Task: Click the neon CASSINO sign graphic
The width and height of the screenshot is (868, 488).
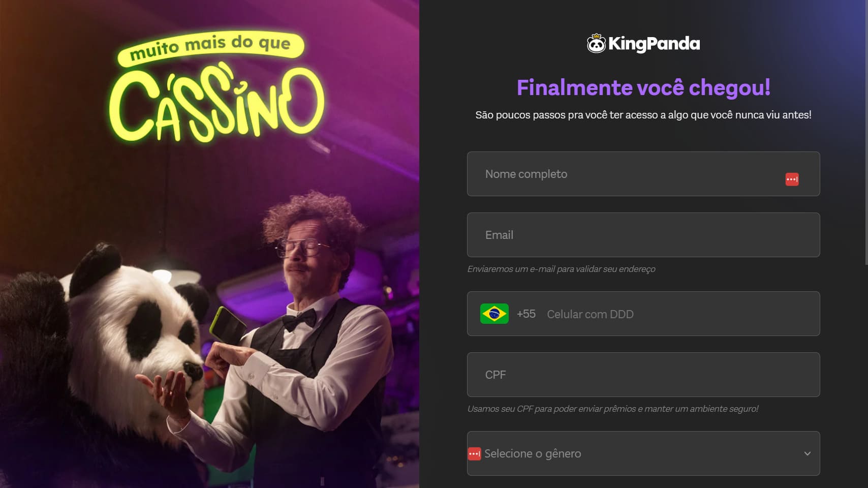Action: tap(216, 104)
